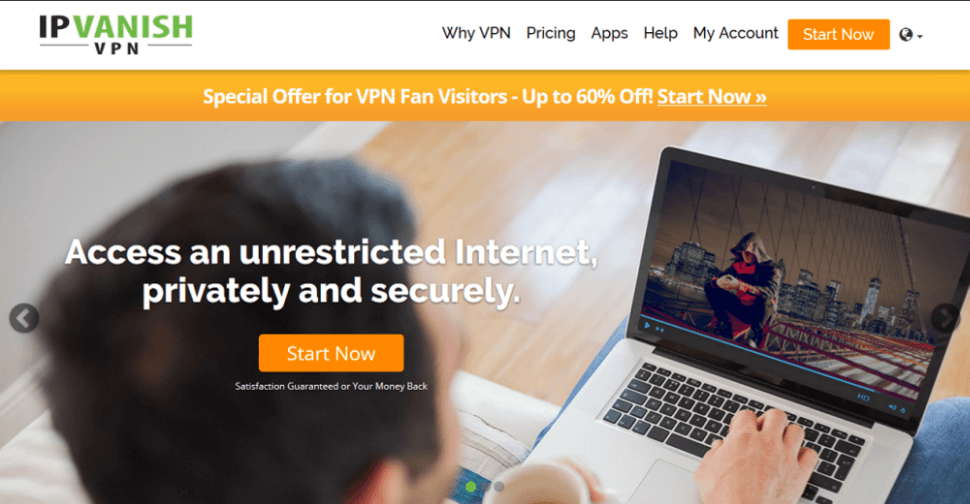This screenshot has width=970, height=504.
Task: Open the Apps menu item
Action: (609, 33)
